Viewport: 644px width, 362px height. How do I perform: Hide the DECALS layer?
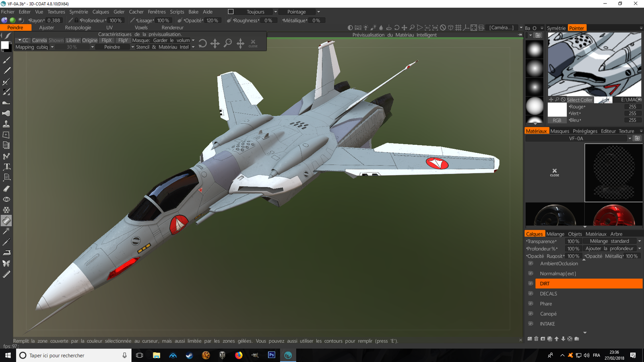530,294
